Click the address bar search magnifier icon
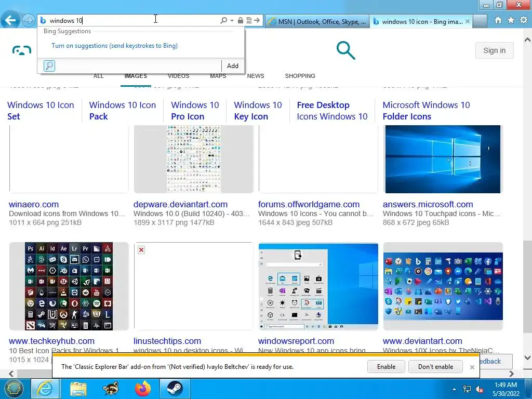The width and height of the screenshot is (532, 399). 223,20
